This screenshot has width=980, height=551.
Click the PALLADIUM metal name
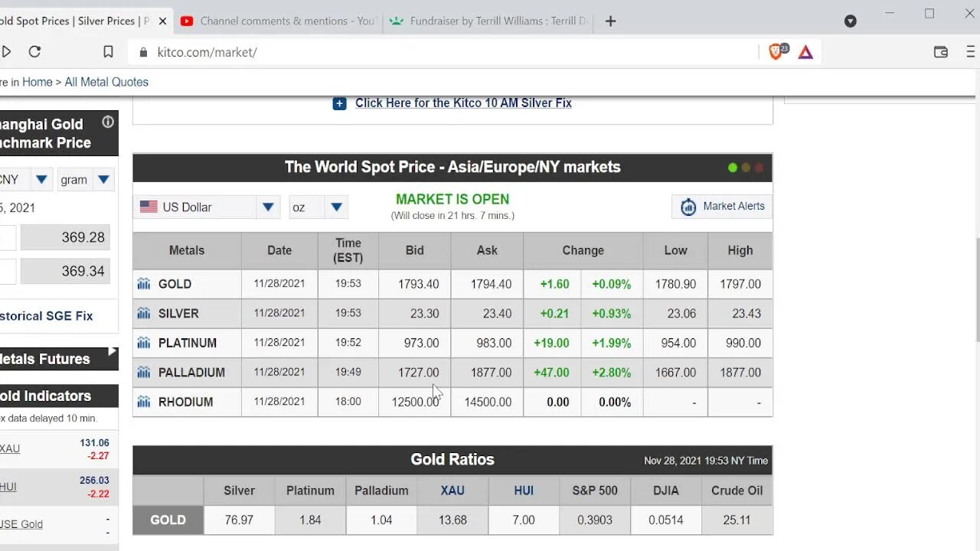191,372
